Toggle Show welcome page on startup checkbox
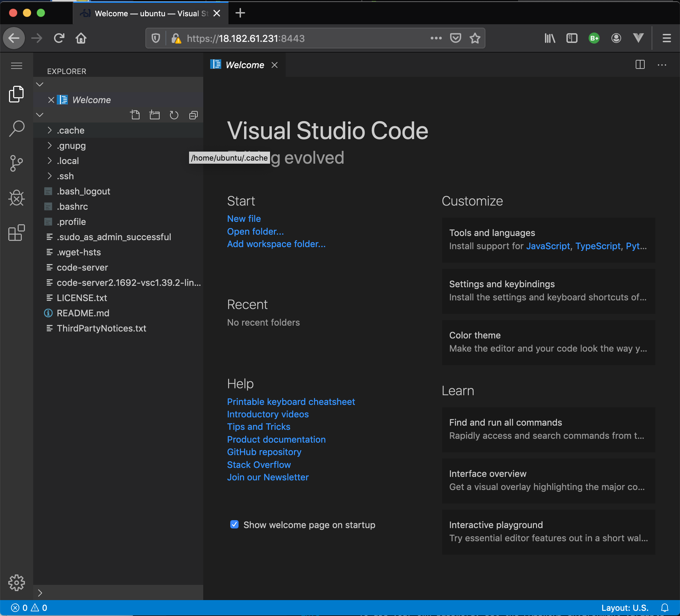This screenshot has height=616, width=680. pyautogui.click(x=234, y=524)
